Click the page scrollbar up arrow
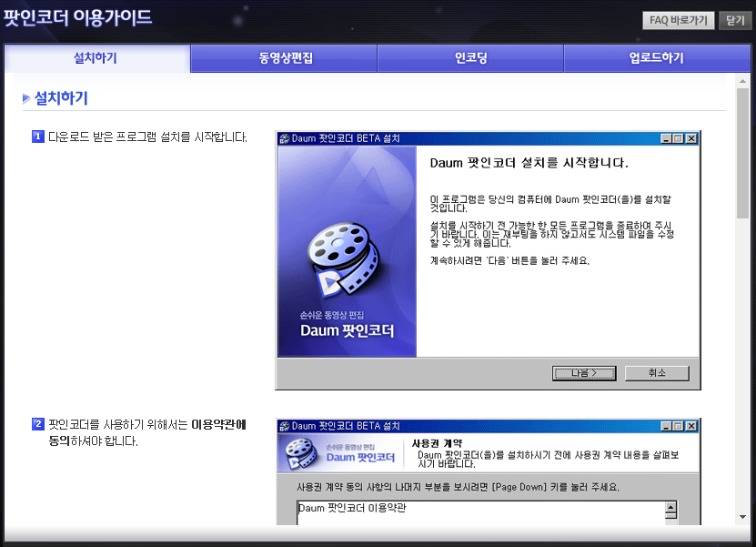 pyautogui.click(x=742, y=81)
